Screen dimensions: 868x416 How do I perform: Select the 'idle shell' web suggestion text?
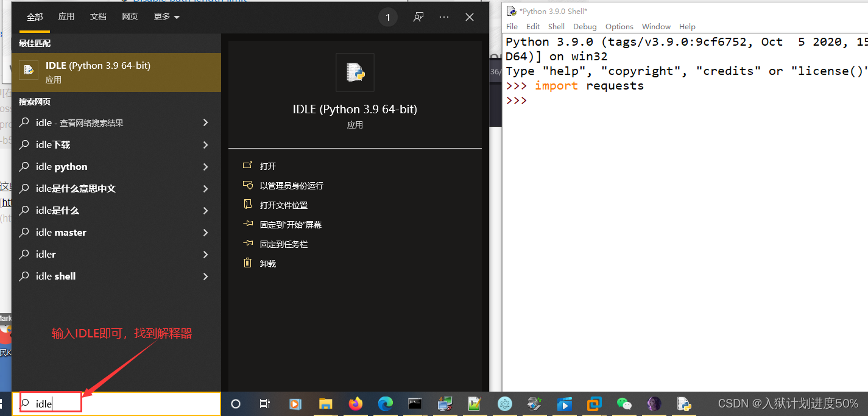pyautogui.click(x=56, y=277)
